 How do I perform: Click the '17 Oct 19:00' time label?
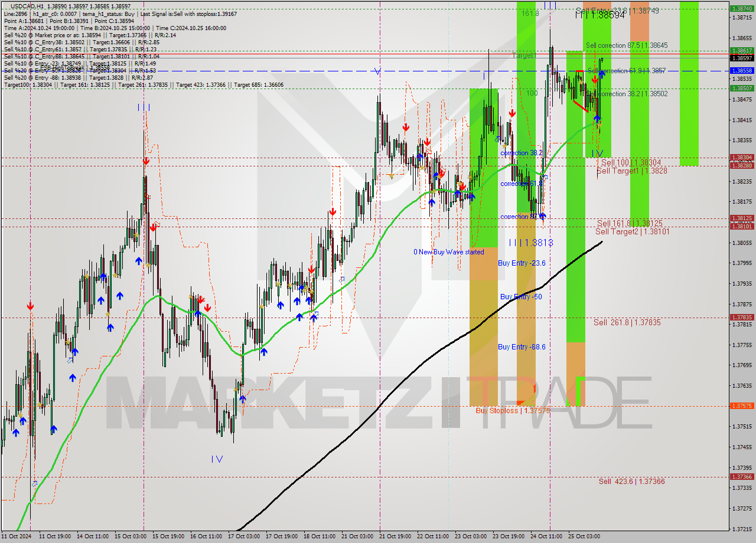281,537
